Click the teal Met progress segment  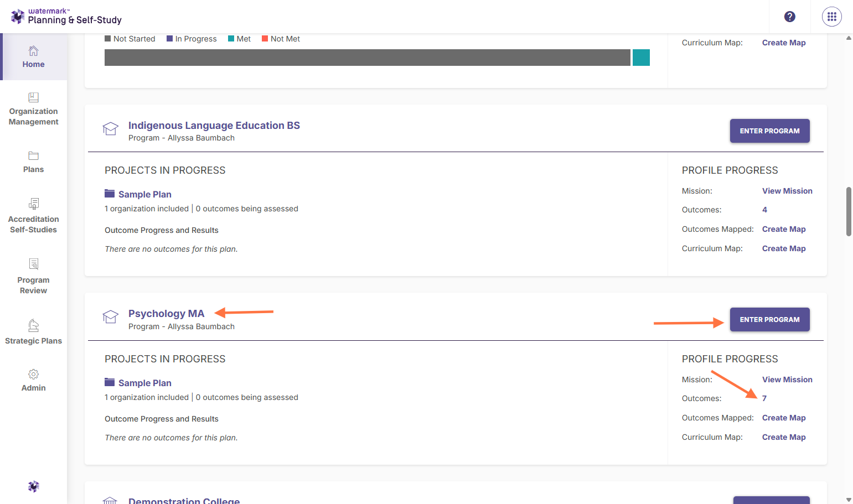641,58
